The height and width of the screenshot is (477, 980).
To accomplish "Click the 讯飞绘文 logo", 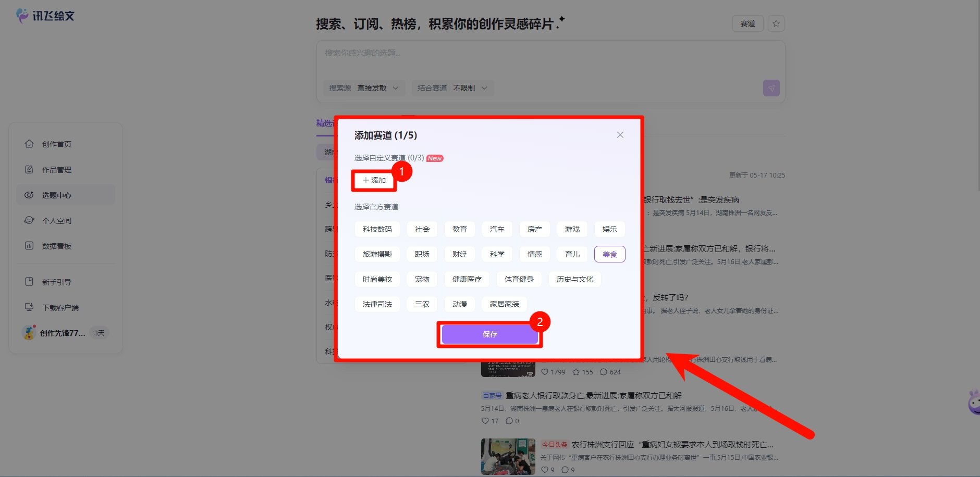I will [45, 16].
